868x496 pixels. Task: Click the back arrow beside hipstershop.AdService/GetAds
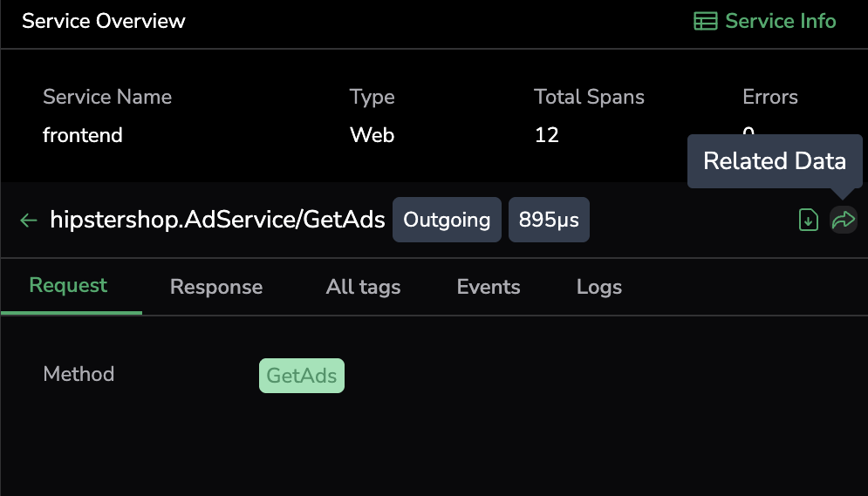pyautogui.click(x=29, y=221)
